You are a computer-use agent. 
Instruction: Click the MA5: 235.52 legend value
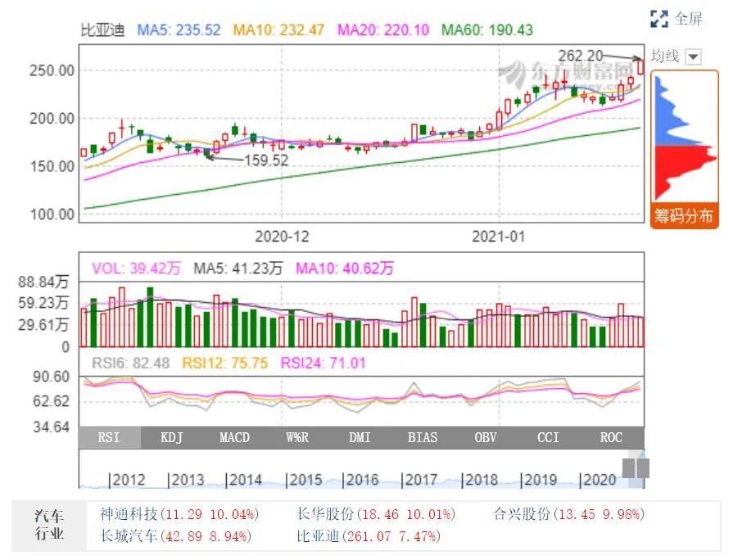pyautogui.click(x=179, y=30)
